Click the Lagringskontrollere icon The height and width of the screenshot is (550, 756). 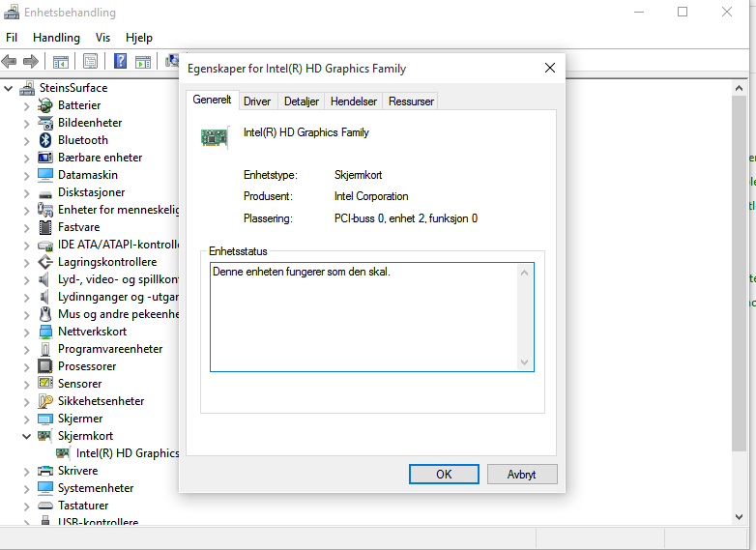tap(45, 262)
